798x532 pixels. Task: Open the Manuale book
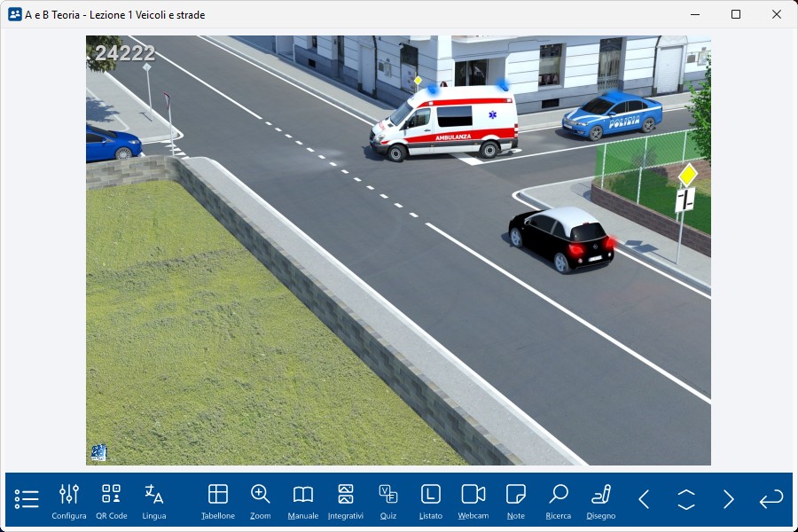pos(303,500)
